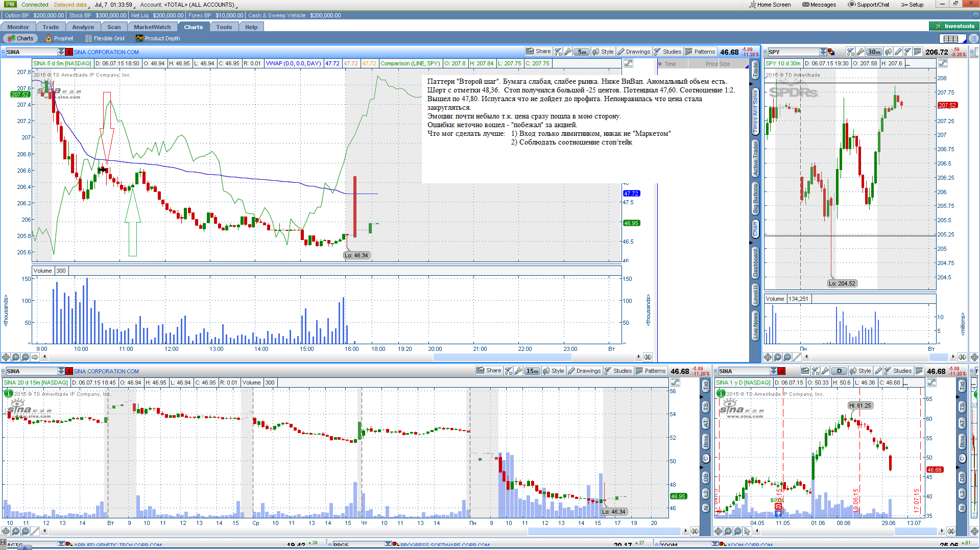Screen dimensions: 980x550
Task: Click the chart scale icon beside SINA 5m header
Action: [628, 63]
